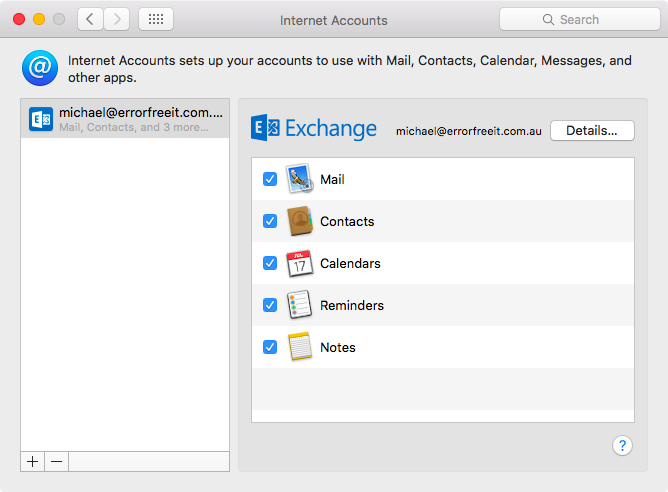Uncheck the Contacts checkbox
The height and width of the screenshot is (492, 668).
[270, 221]
